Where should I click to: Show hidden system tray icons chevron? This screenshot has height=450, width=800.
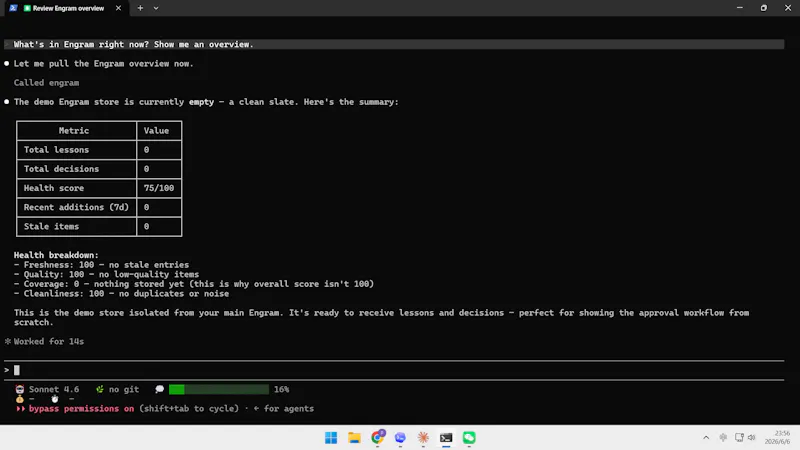706,438
